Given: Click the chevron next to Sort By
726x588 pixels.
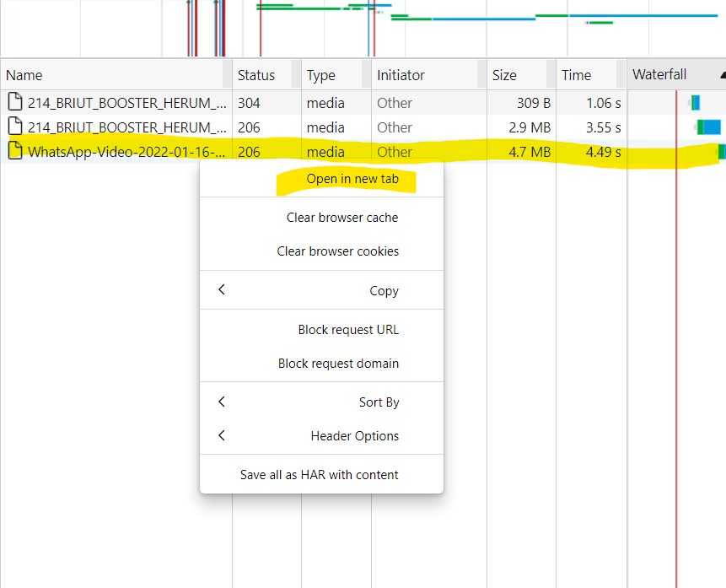Looking at the screenshot, I should tap(222, 402).
